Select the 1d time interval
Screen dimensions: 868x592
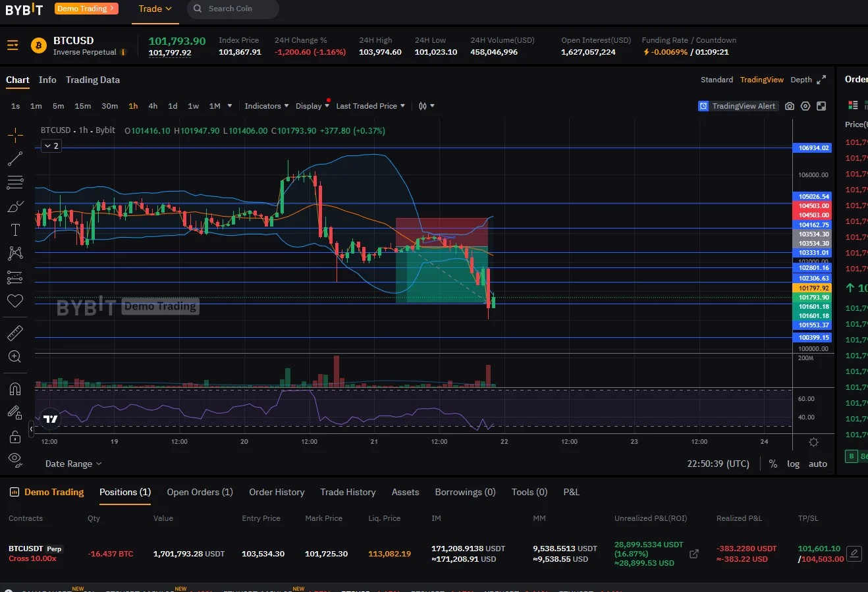173,106
